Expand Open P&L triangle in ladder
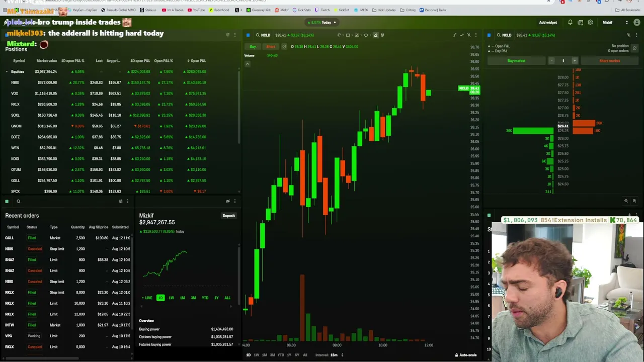 coord(489,46)
